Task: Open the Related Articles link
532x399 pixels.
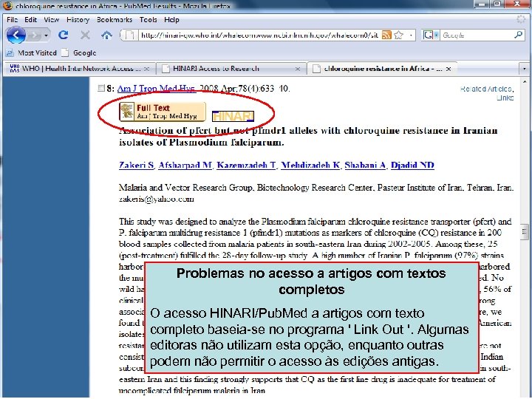Action: 486,89
